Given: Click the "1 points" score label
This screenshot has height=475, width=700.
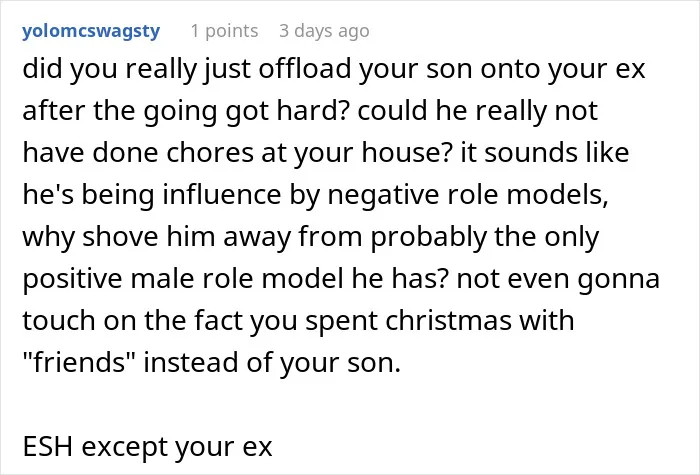Looking at the screenshot, I should [225, 31].
